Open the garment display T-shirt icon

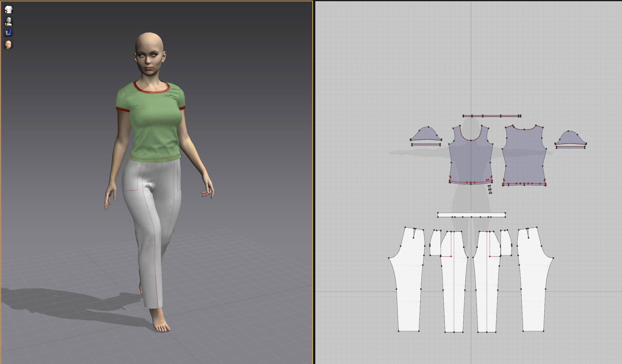click(x=9, y=9)
